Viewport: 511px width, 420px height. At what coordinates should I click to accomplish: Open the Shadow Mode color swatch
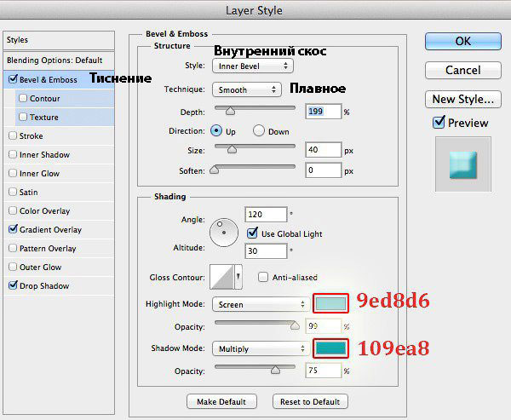pos(330,348)
